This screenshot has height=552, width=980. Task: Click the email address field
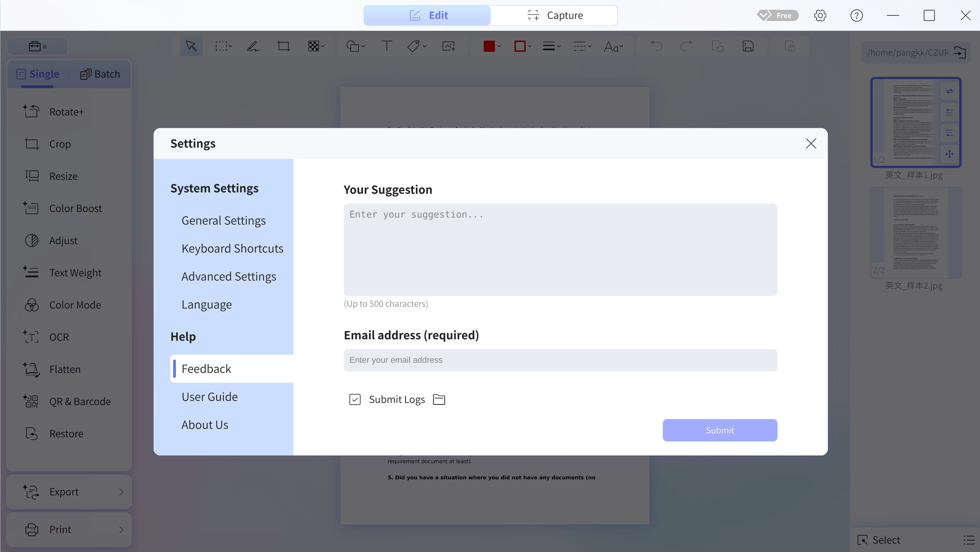(x=560, y=360)
